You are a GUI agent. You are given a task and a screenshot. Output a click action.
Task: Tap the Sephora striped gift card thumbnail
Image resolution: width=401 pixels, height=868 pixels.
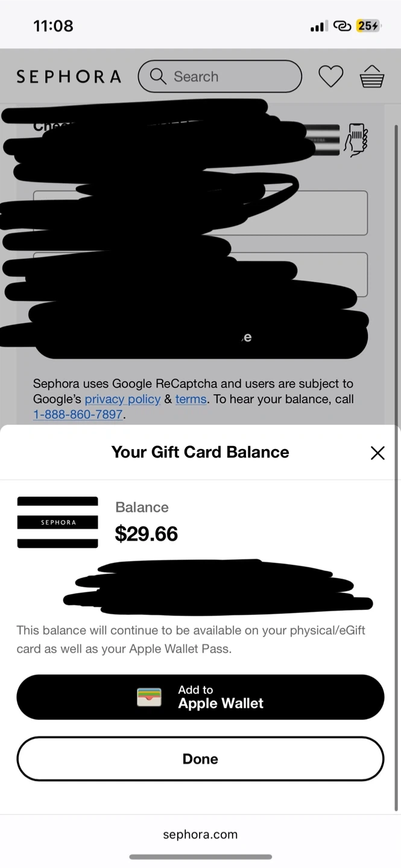57,522
